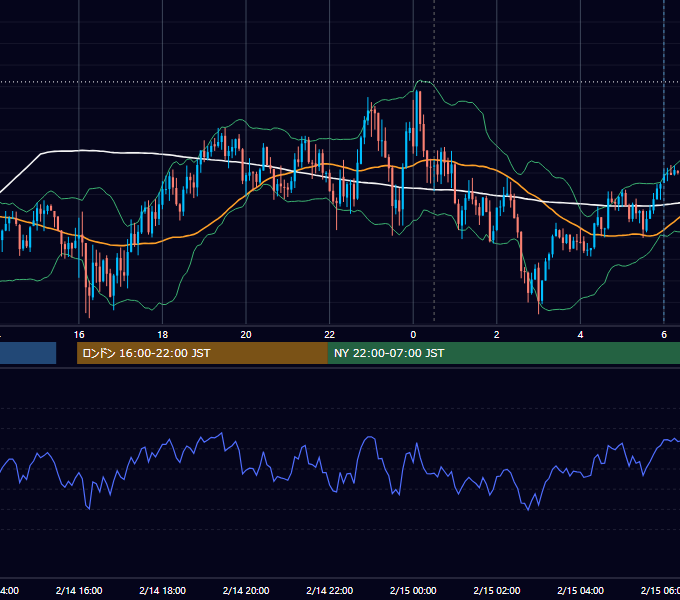Click the hour label 6 under chart

[664, 335]
